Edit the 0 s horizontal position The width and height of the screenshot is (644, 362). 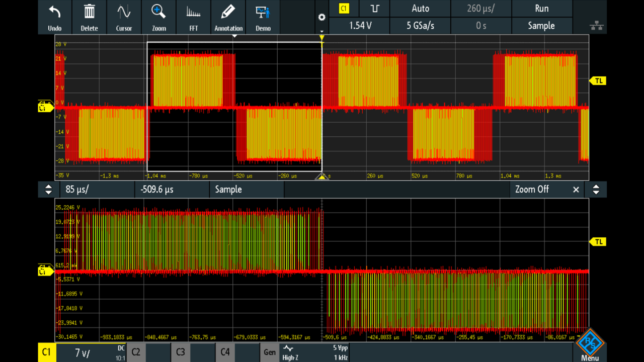[481, 26]
